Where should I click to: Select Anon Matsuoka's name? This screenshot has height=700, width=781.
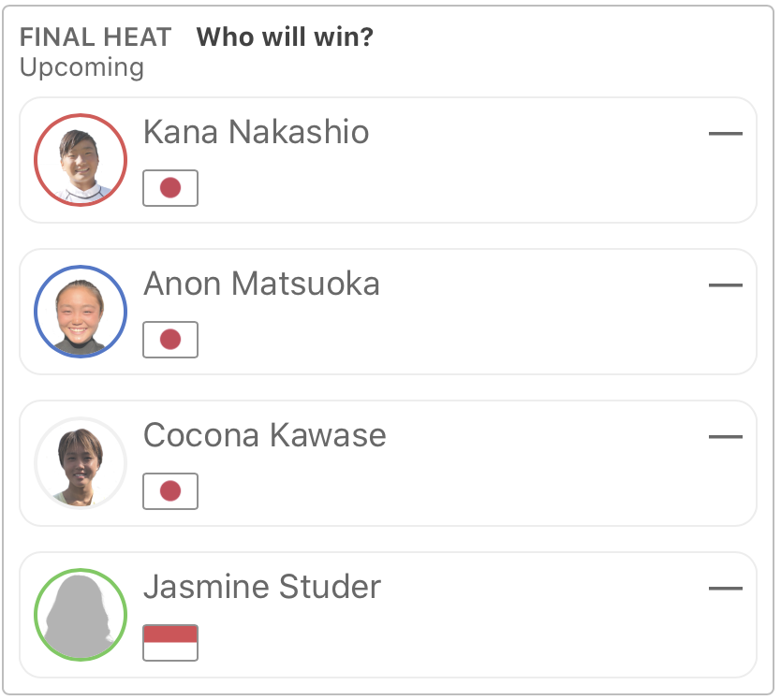coord(261,284)
